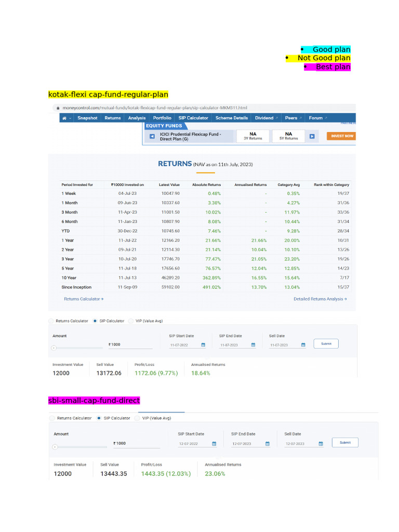Click the 'sbi-small-cap-fund-direct' heading
Viewport: 399px width, 532px height.
[94, 401]
